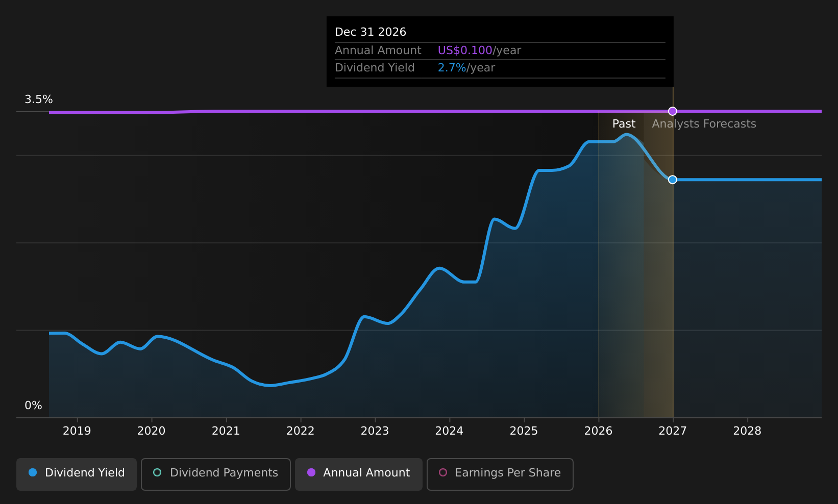
Task: Click the Annual Amount tooltip row label
Action: click(x=378, y=51)
